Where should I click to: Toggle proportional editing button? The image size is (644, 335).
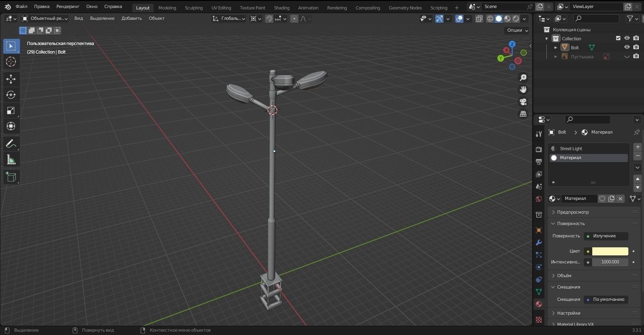pos(294,18)
